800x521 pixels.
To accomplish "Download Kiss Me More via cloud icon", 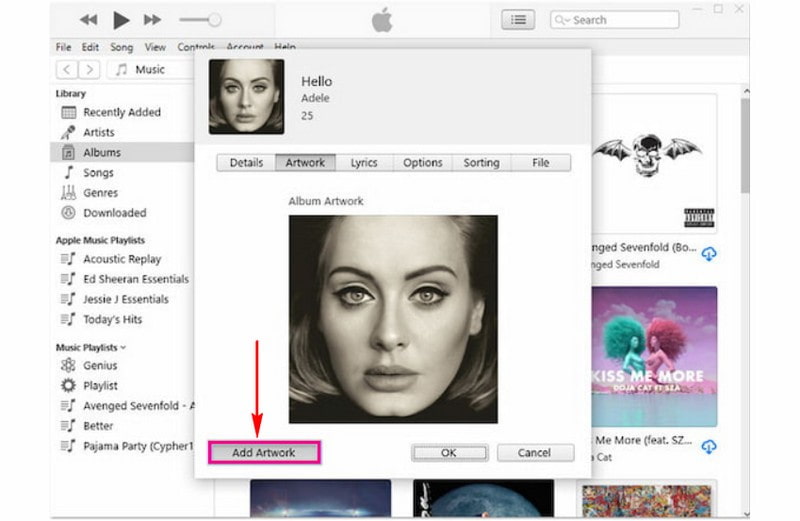I will coord(709,446).
